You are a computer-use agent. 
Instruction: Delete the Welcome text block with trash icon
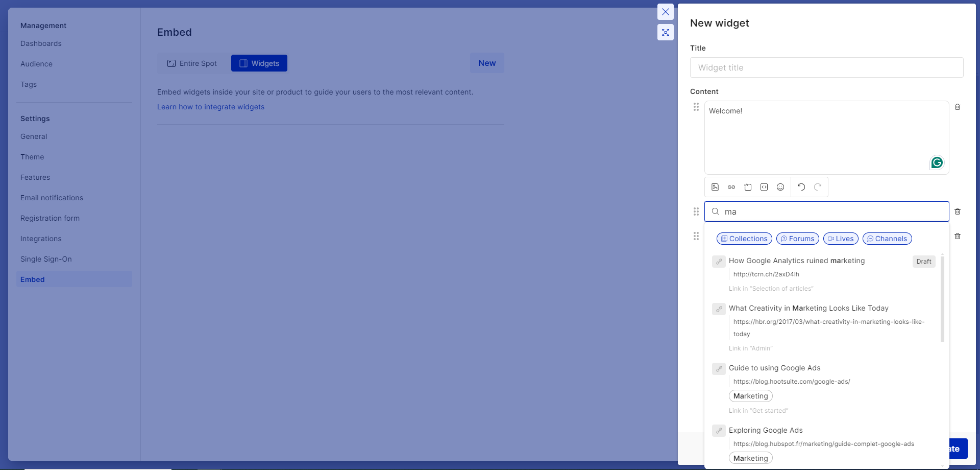(x=958, y=107)
